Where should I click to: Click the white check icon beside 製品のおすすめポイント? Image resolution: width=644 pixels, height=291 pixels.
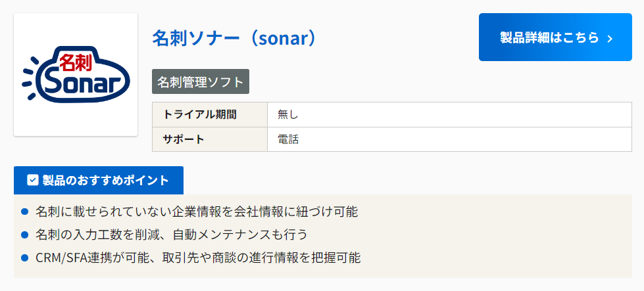pyautogui.click(x=32, y=180)
